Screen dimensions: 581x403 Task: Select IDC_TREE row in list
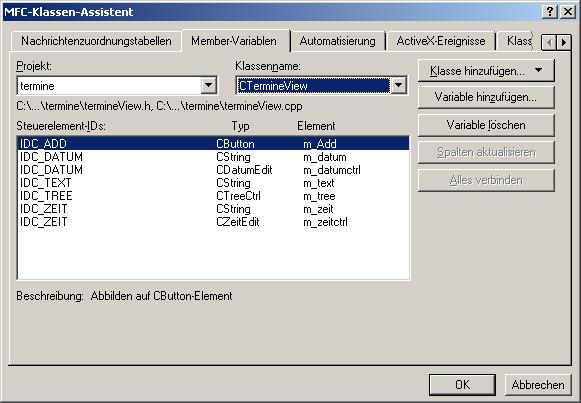pos(213,196)
